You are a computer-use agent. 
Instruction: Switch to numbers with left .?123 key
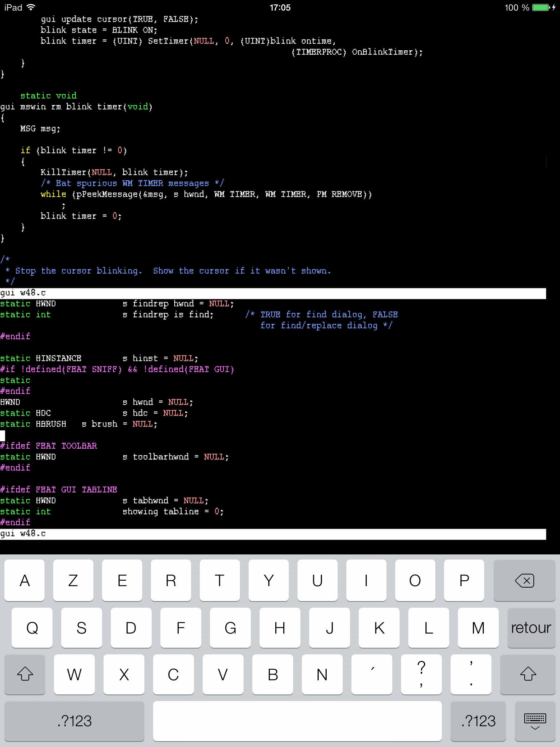click(x=74, y=721)
